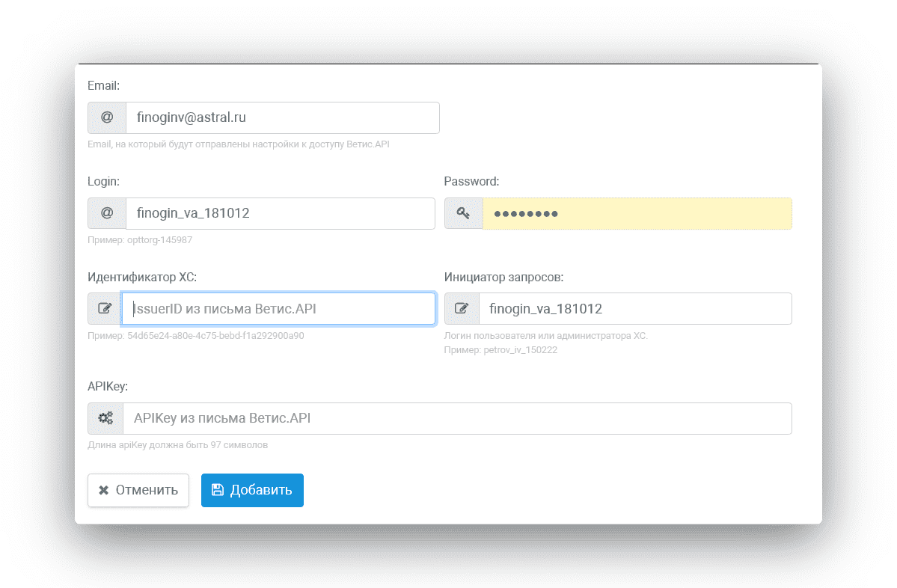The width and height of the screenshot is (897, 588).
Task: Click the key icon beside the Password field
Action: tap(463, 213)
